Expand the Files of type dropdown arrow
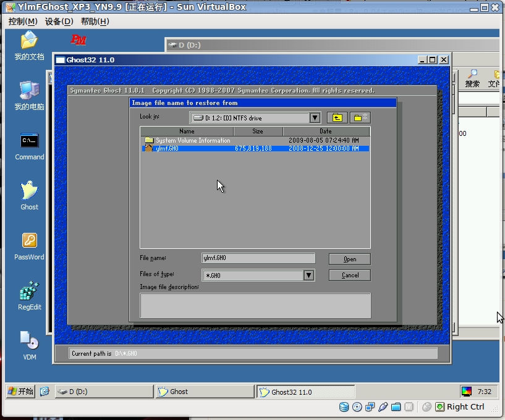The width and height of the screenshot is (505, 420). (x=309, y=275)
